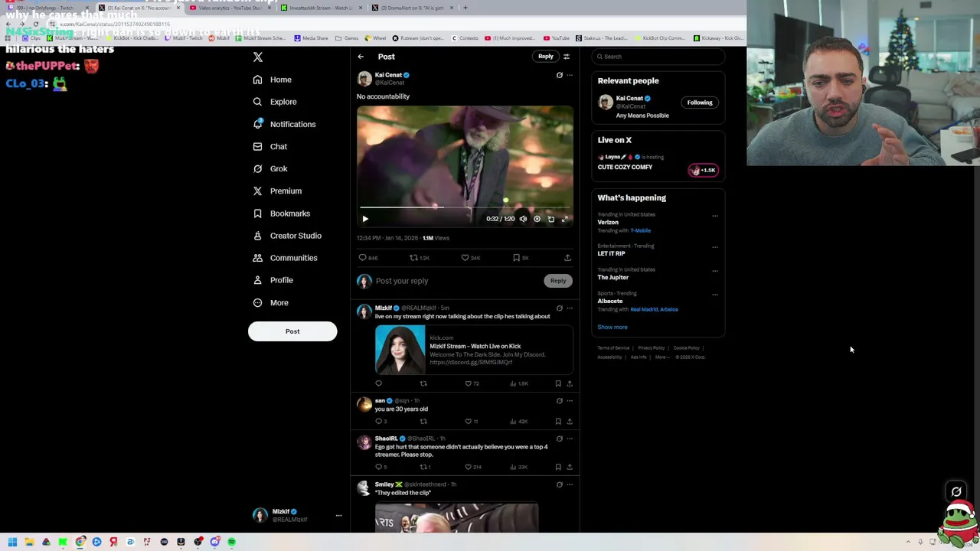Click Show more under What's happening
The width and height of the screenshot is (980, 551).
612,328
